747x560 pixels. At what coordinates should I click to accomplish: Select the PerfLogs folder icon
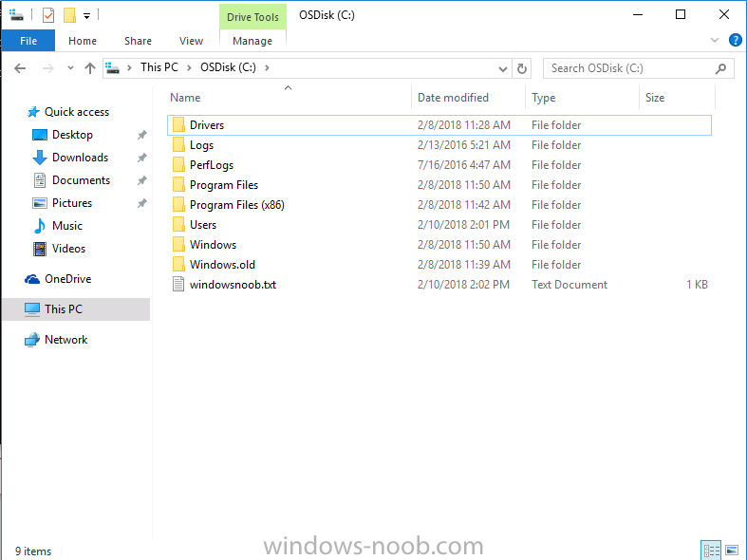pyautogui.click(x=178, y=165)
